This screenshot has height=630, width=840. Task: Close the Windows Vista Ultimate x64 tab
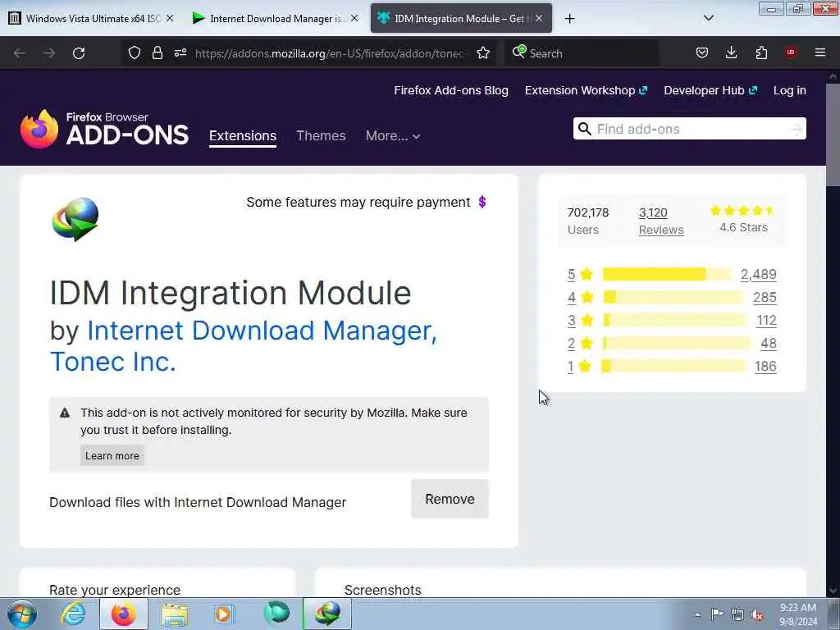(x=170, y=18)
